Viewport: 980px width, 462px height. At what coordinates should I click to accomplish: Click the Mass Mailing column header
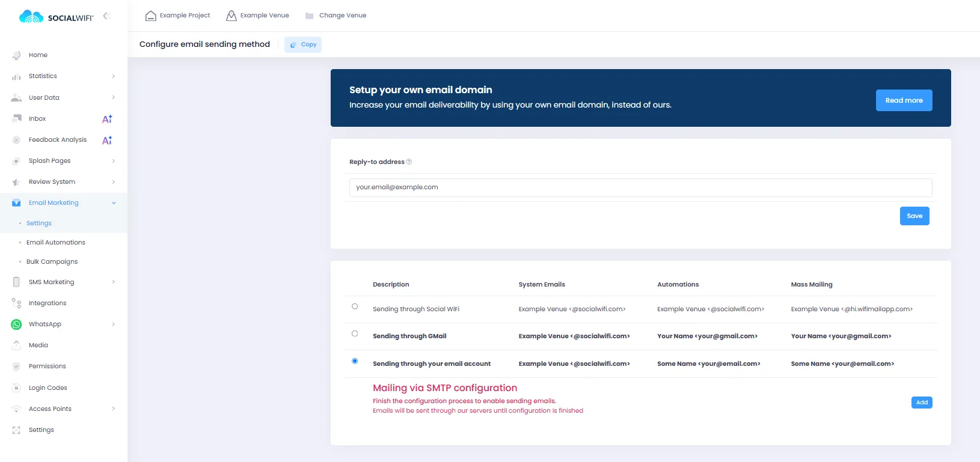(812, 284)
